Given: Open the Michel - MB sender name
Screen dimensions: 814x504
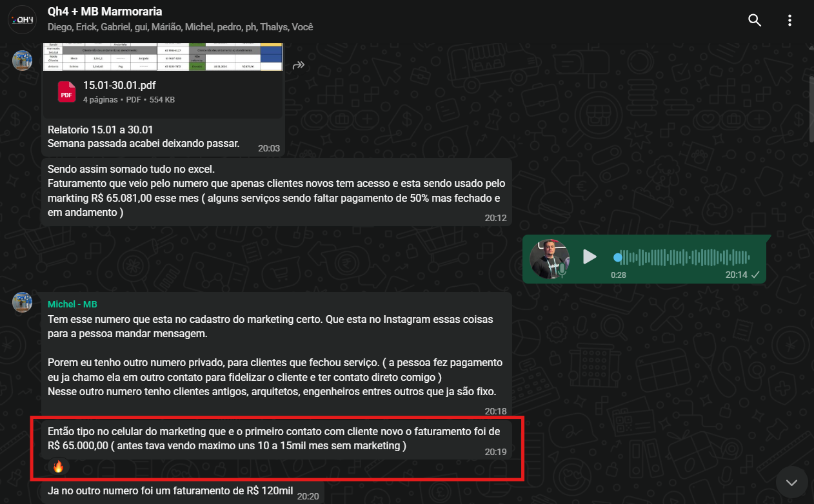Looking at the screenshot, I should click(72, 304).
